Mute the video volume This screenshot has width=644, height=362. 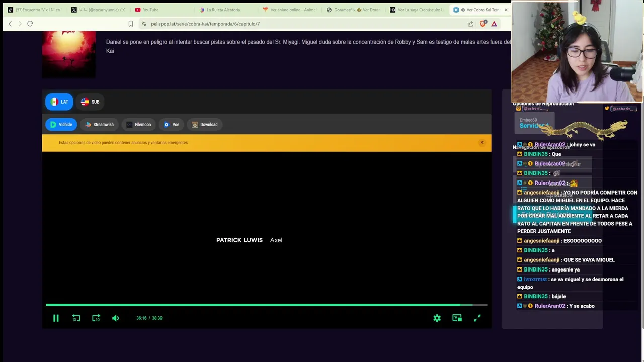pyautogui.click(x=115, y=318)
